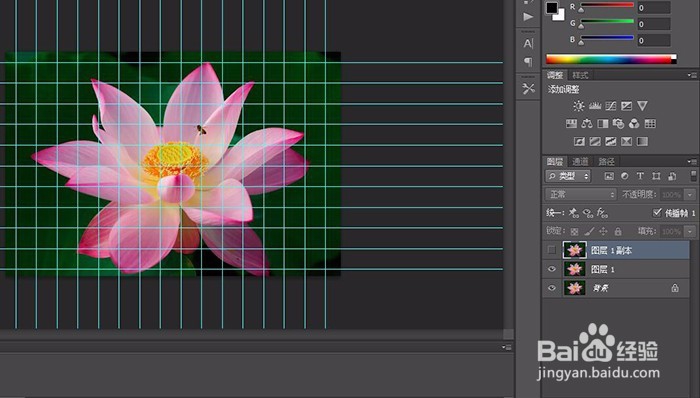Filter layers by shape layers
The height and width of the screenshot is (398, 700).
tap(656, 176)
